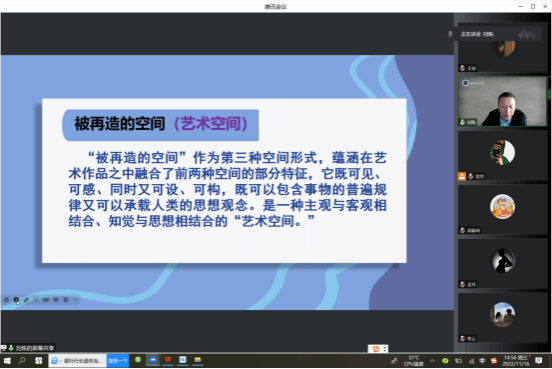This screenshot has height=369, width=552.
Task: Click the green microphone icon on speaker's tile
Action: click(x=463, y=122)
